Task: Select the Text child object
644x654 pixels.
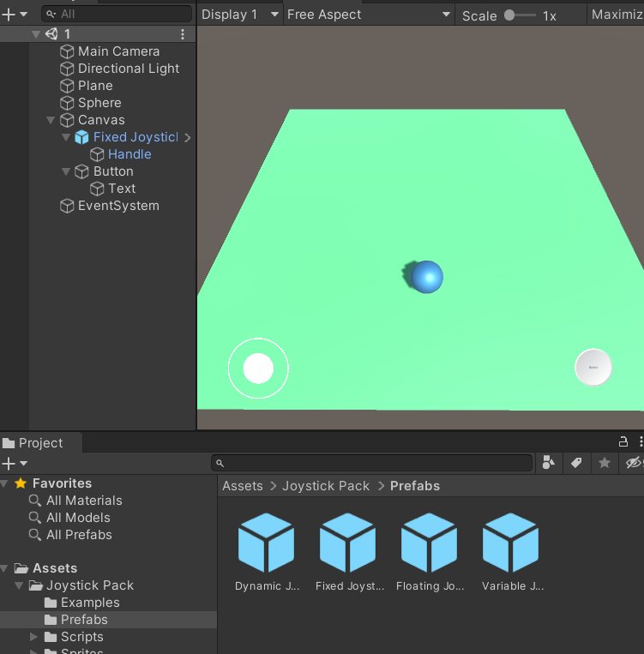Action: tap(122, 189)
